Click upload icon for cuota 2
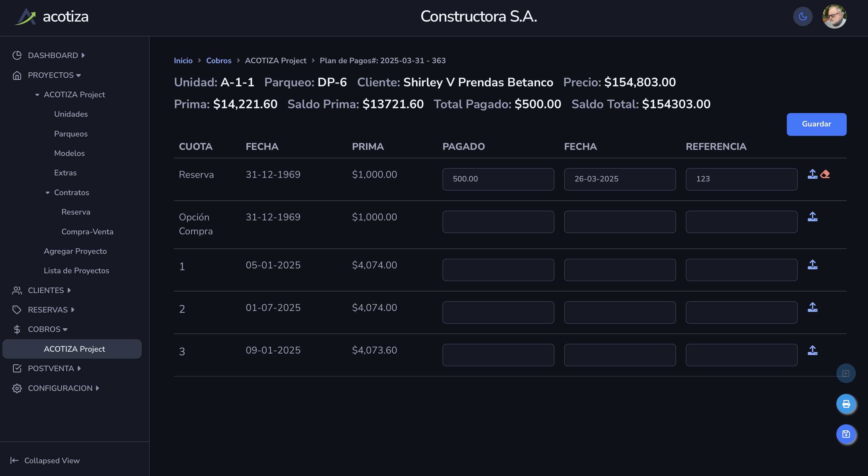This screenshot has width=868, height=476. click(812, 307)
